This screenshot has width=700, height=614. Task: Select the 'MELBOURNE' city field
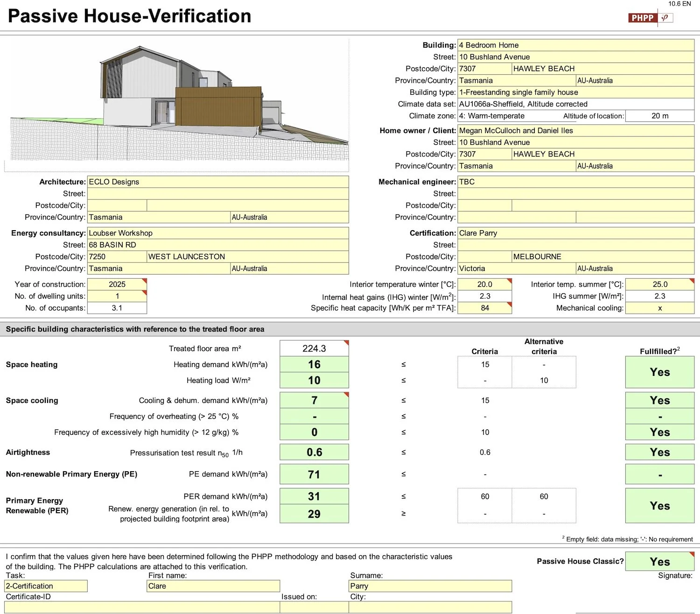(603, 257)
